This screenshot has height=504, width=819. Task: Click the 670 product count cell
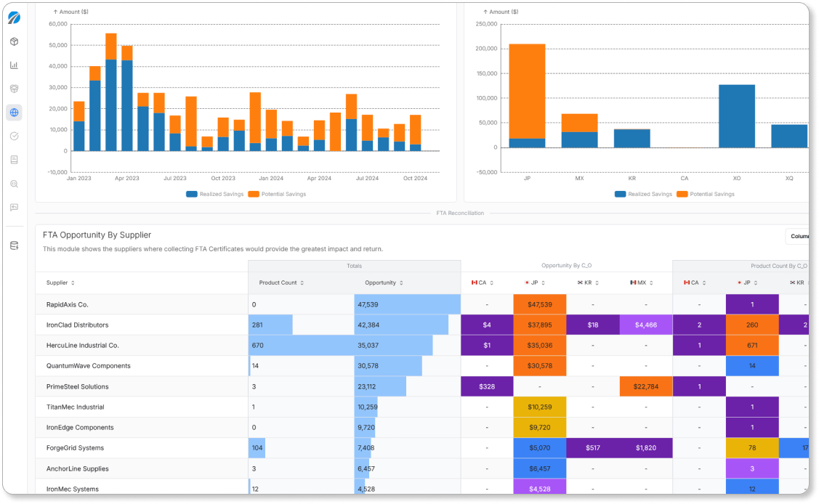tap(302, 346)
